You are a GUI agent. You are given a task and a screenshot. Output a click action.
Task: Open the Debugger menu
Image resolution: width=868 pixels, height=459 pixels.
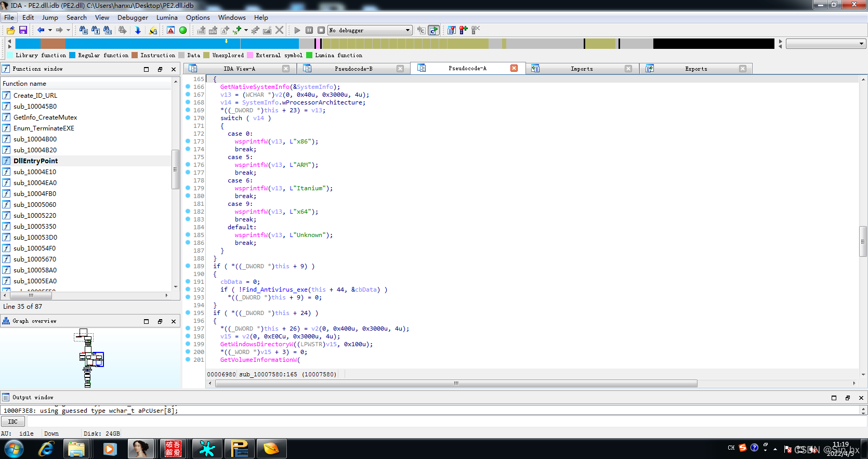click(133, 17)
